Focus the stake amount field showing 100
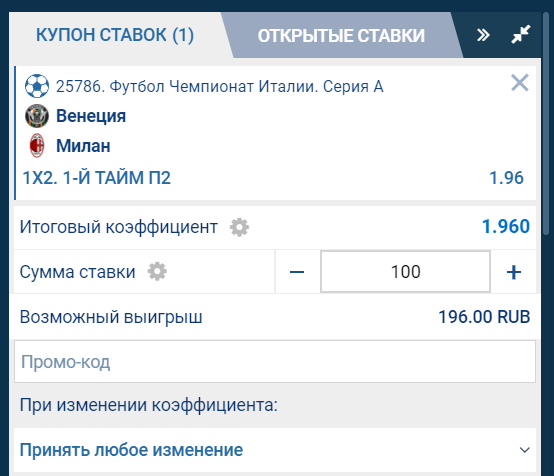The image size is (554, 476). [x=405, y=272]
